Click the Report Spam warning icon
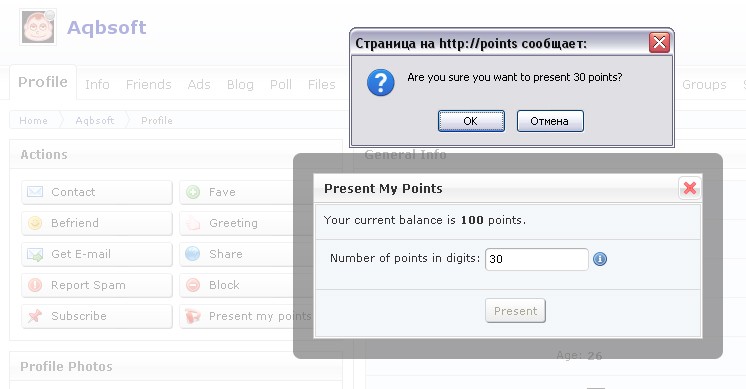The width and height of the screenshot is (746, 389). (x=35, y=285)
